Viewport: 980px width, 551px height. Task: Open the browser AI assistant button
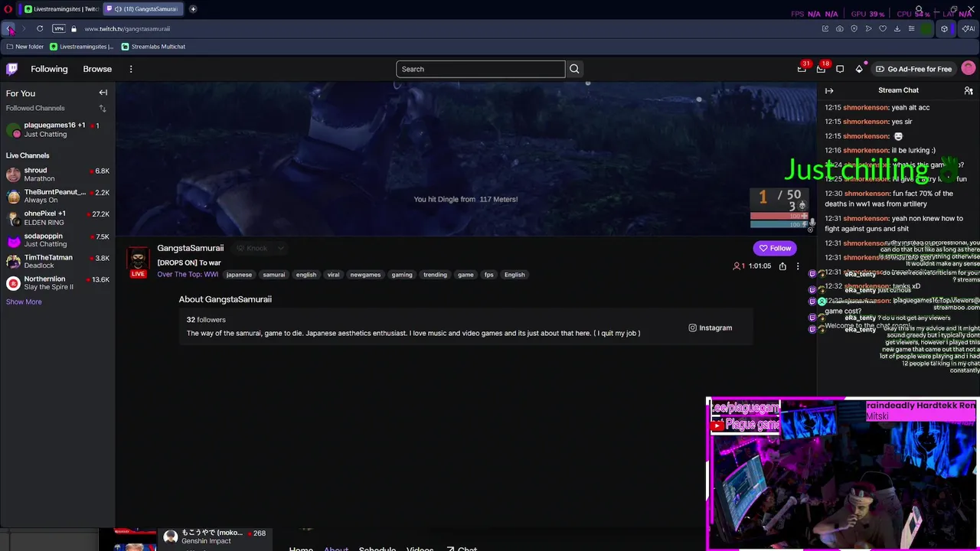pos(969,28)
